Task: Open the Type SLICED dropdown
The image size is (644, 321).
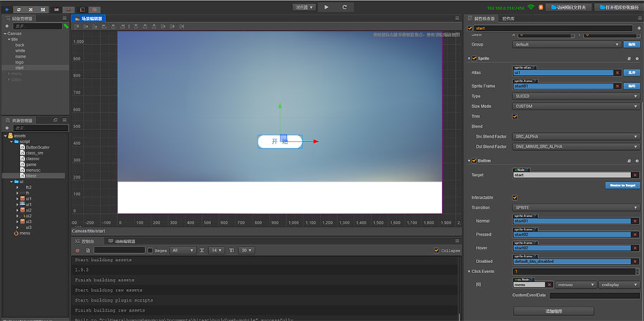Action: 576,96
